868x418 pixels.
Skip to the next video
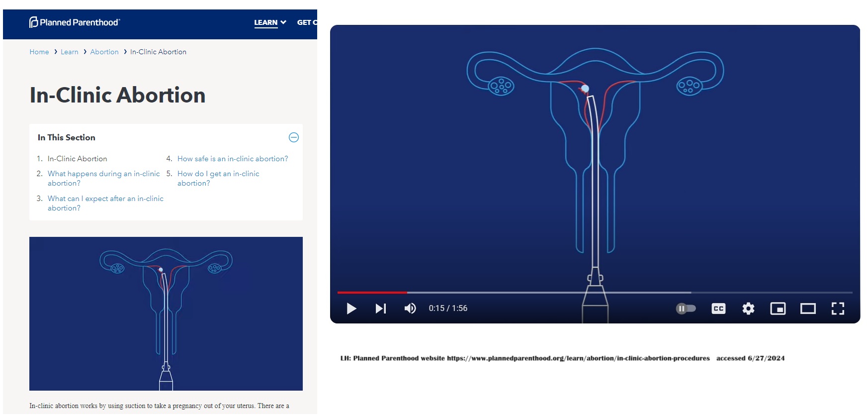(381, 309)
